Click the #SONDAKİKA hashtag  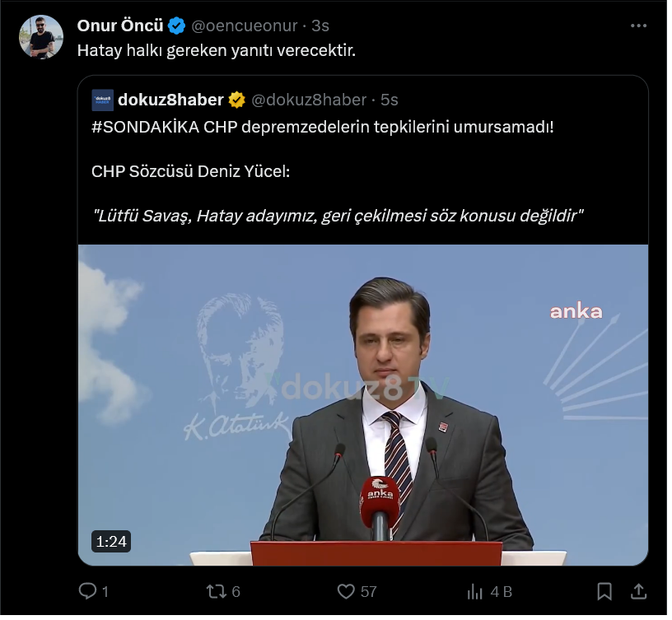coord(147,128)
